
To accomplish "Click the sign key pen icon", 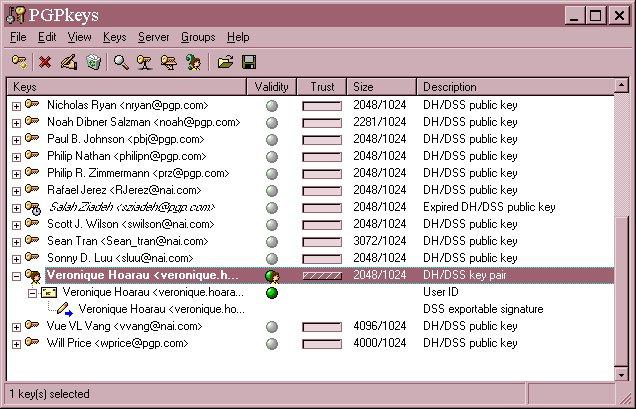I will (68, 62).
